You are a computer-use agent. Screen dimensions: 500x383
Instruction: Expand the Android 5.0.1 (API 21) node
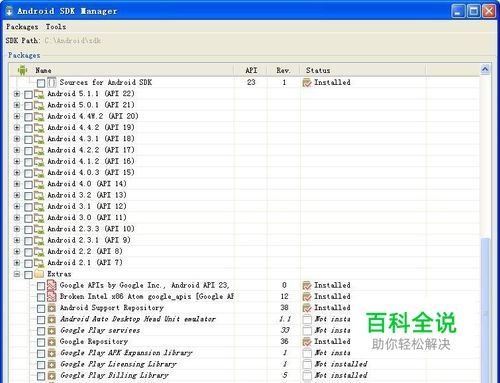pos(17,105)
